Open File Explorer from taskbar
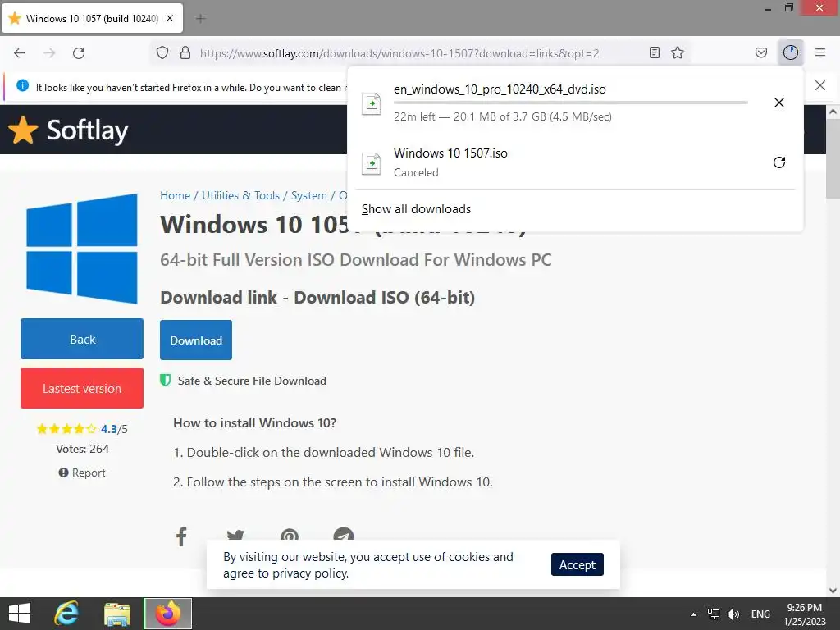This screenshot has height=630, width=840. (x=116, y=614)
